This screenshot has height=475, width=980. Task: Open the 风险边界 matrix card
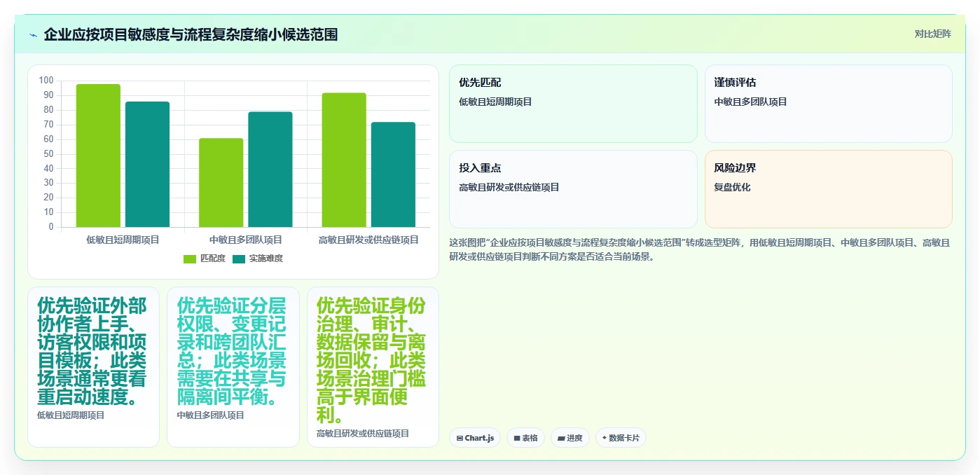click(x=828, y=189)
